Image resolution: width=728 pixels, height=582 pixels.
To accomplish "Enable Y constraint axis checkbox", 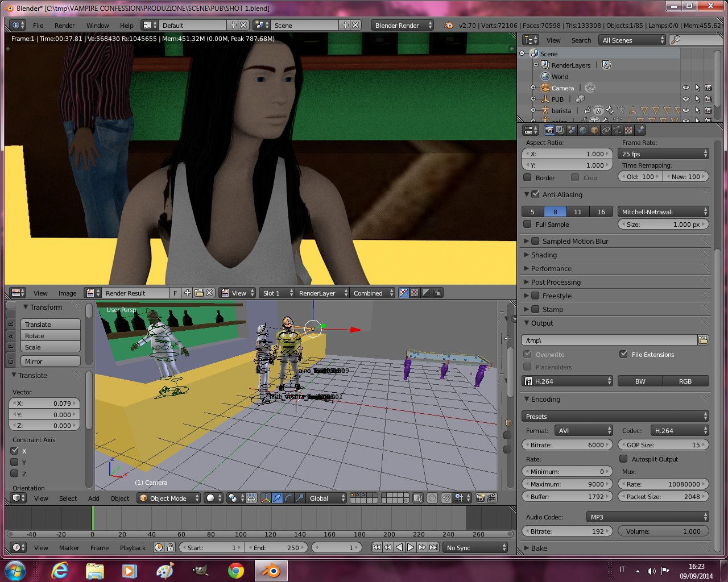I will [15, 462].
